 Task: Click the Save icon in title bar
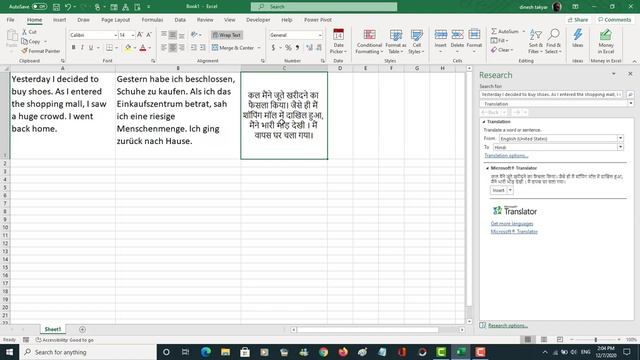tap(56, 7)
